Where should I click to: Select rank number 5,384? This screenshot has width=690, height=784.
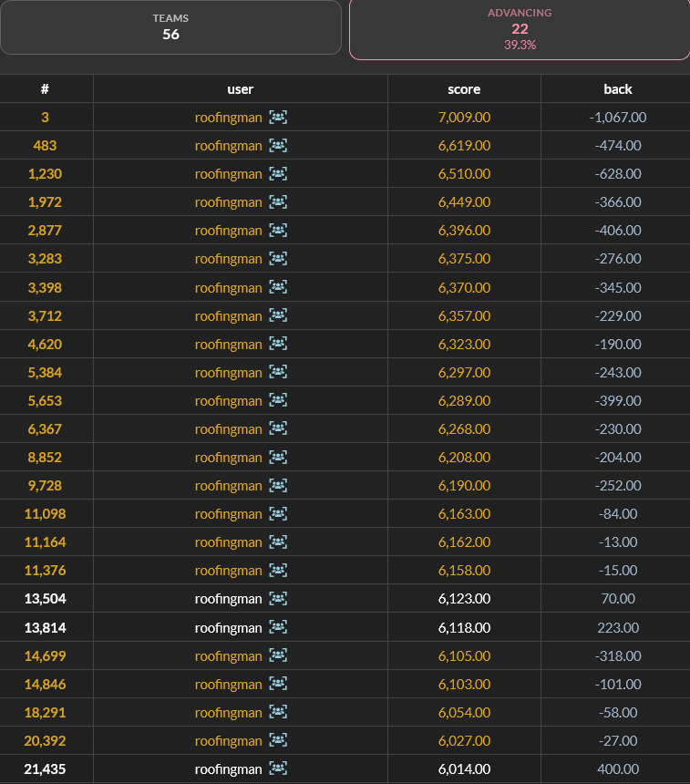[45, 373]
